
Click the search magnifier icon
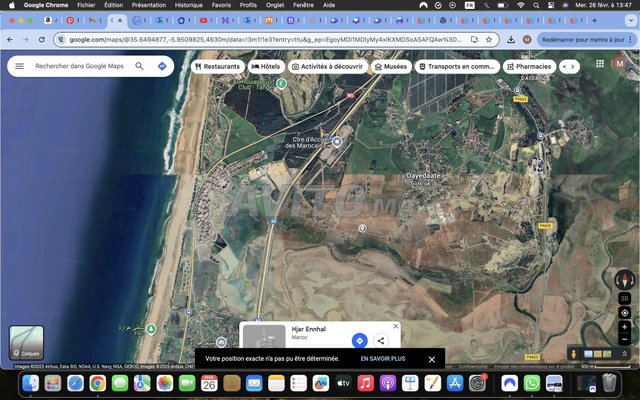(x=140, y=66)
